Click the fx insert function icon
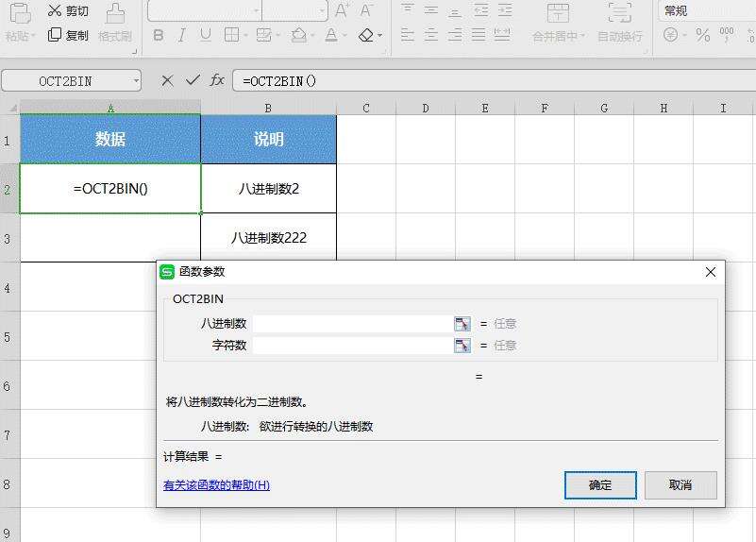The width and height of the screenshot is (756, 542). coord(217,80)
